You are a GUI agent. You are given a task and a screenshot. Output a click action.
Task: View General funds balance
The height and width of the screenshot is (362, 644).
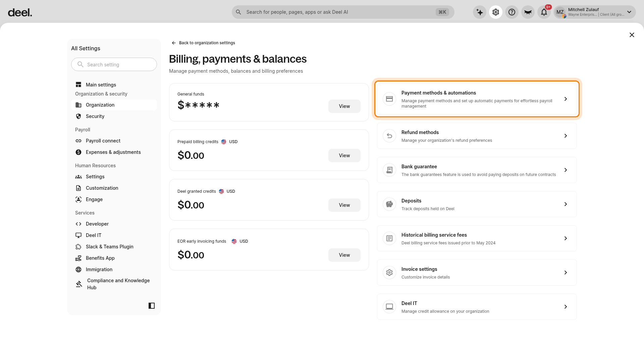(x=344, y=106)
